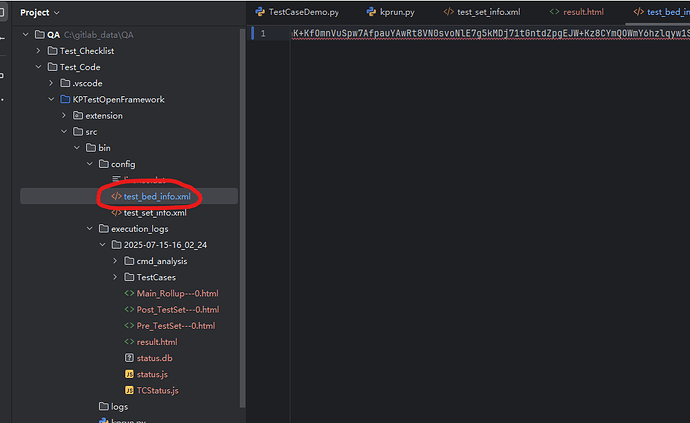
Task: Select test_set_info.xml in the project tree
Action: [154, 212]
